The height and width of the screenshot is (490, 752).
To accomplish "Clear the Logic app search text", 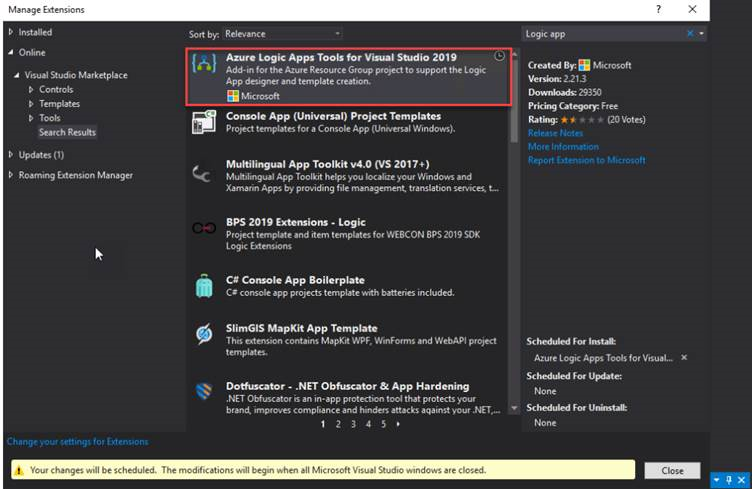I will click(690, 33).
